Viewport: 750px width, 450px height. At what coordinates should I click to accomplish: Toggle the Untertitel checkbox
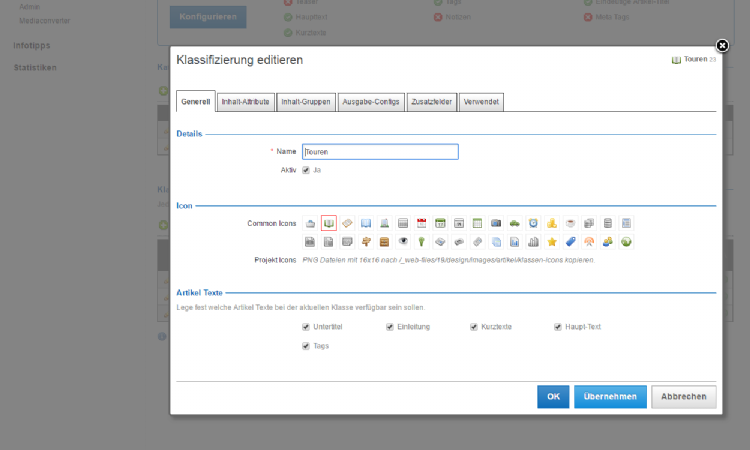(x=306, y=327)
